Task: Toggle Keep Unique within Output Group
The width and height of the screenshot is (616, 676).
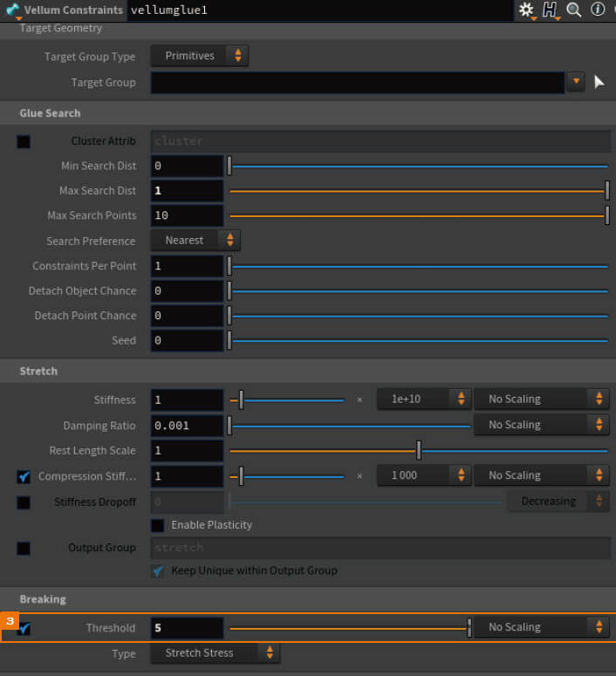Action: [x=158, y=571]
